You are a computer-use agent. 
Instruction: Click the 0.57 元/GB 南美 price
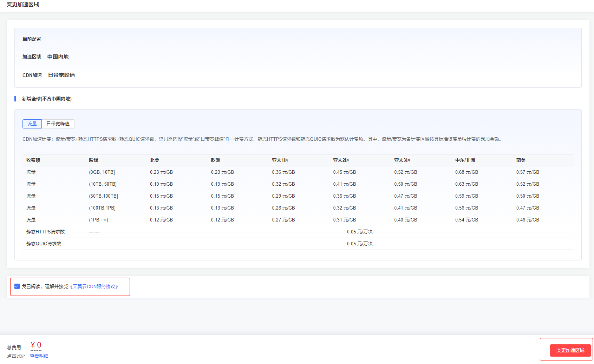tap(528, 172)
